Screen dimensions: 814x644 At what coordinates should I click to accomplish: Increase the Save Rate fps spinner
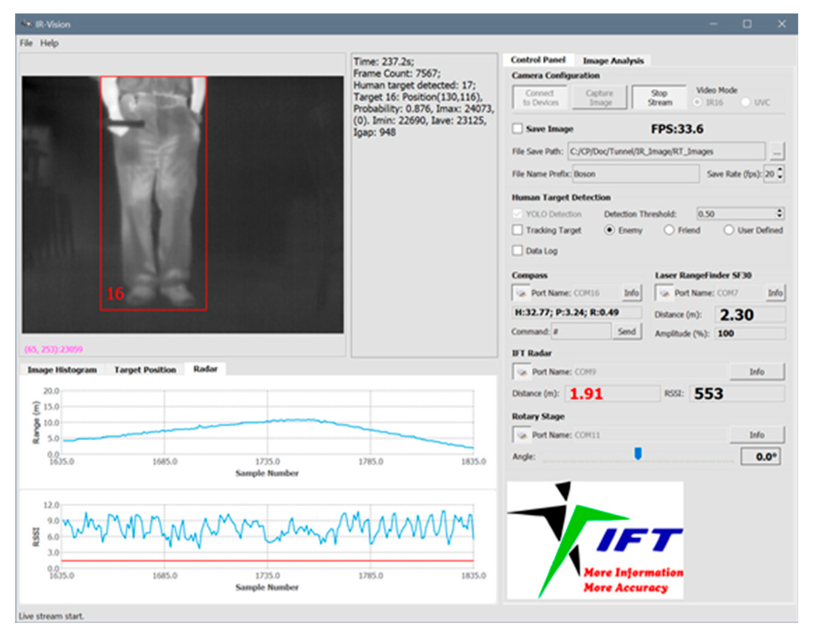pyautogui.click(x=780, y=170)
